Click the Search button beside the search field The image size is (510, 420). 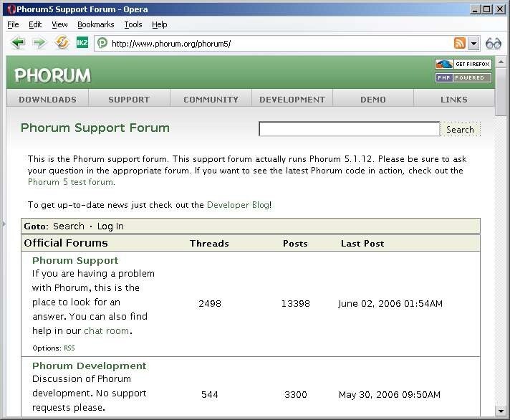[x=460, y=130]
